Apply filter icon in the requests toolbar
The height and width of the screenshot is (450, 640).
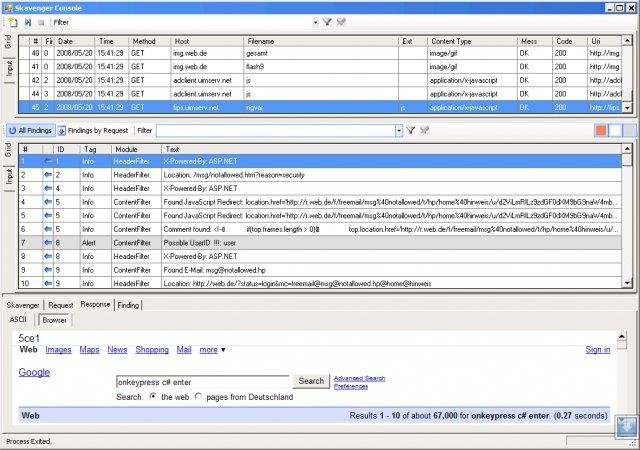327,22
